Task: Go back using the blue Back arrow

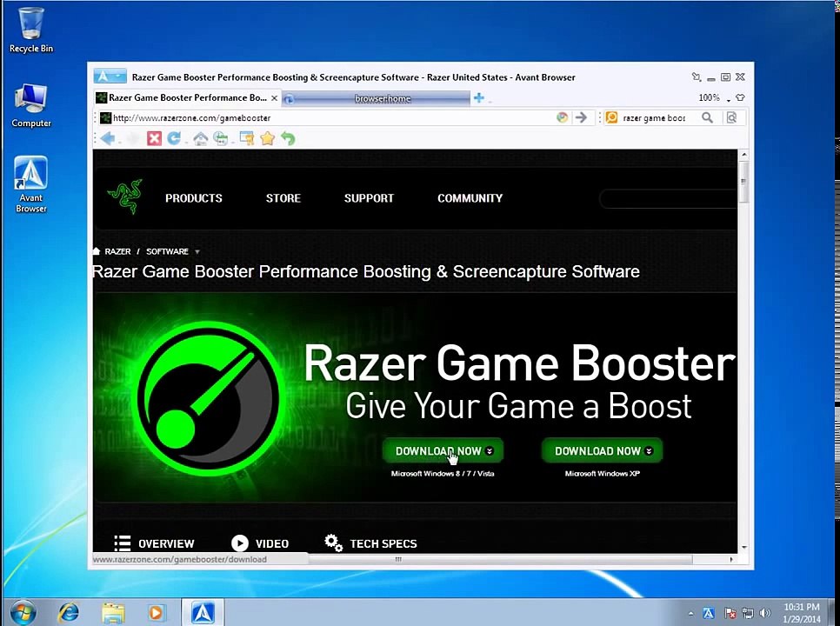Action: tap(107, 139)
